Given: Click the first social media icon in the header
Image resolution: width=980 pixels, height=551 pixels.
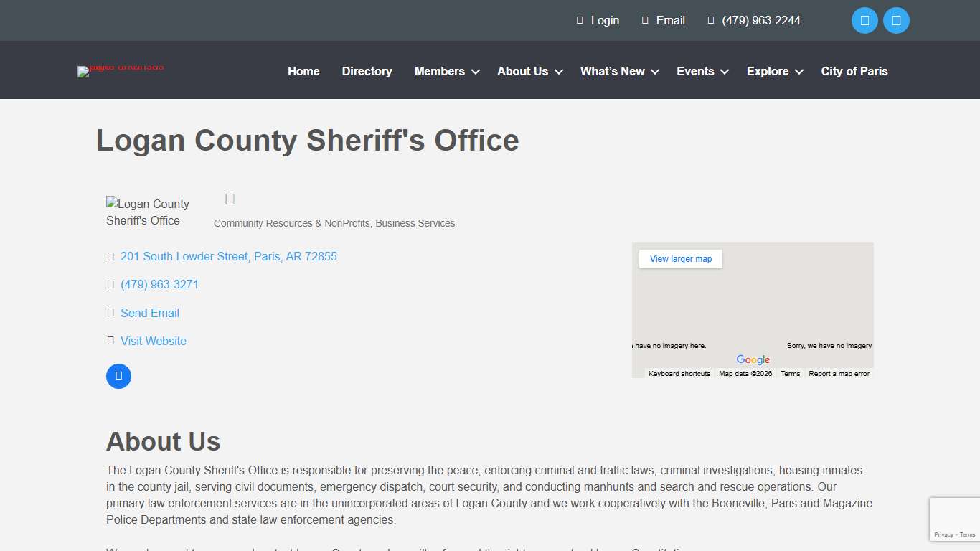Looking at the screenshot, I should 864,20.
